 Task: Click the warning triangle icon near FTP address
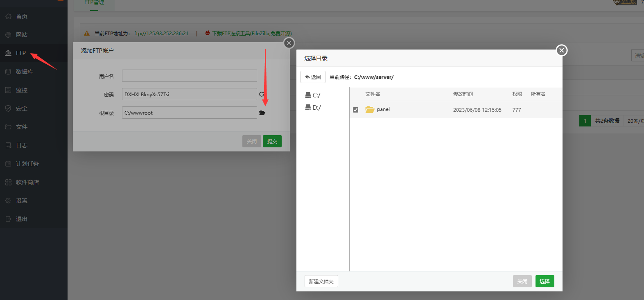[87, 33]
